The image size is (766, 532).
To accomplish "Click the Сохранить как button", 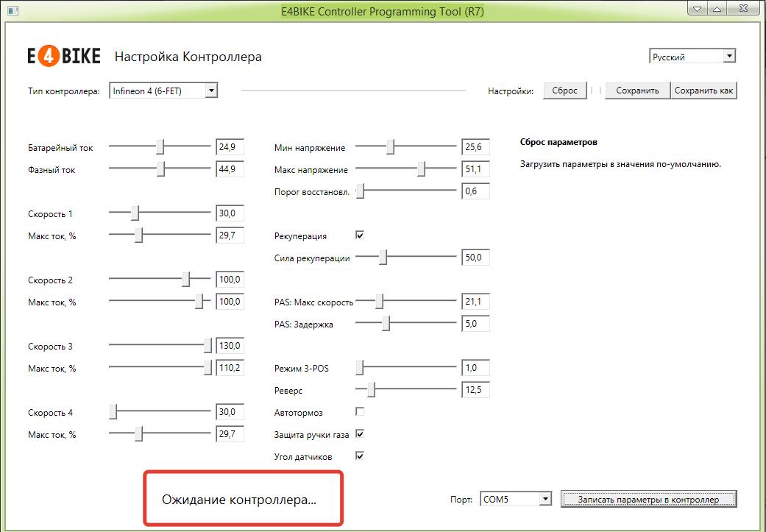I will pos(703,91).
